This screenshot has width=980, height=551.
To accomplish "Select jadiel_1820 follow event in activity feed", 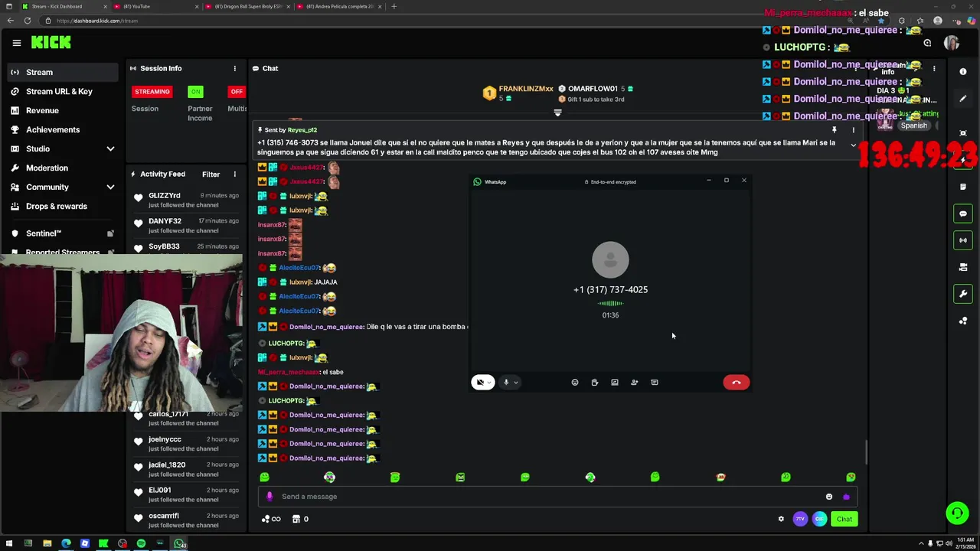I will point(186,469).
